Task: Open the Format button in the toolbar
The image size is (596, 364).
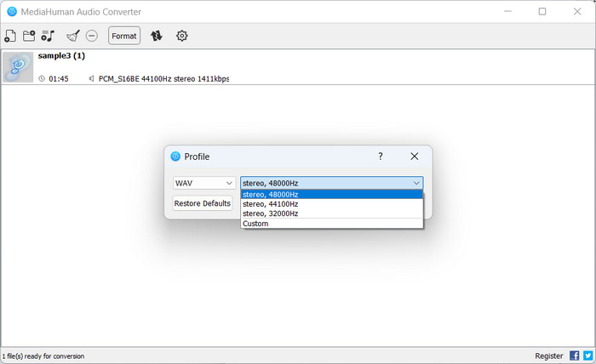Action: [x=124, y=36]
